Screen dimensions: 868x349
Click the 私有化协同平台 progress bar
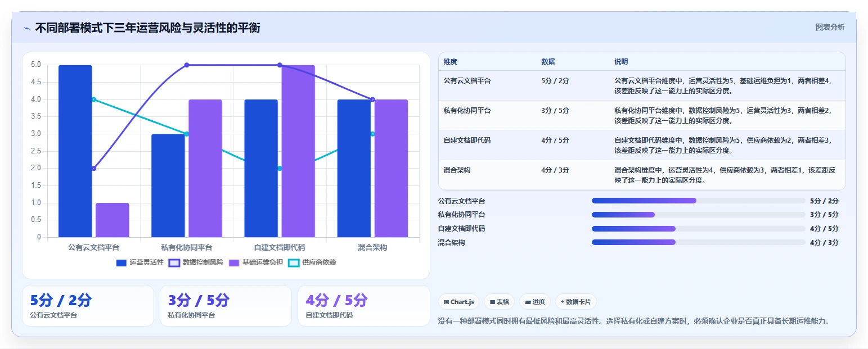tap(698, 215)
